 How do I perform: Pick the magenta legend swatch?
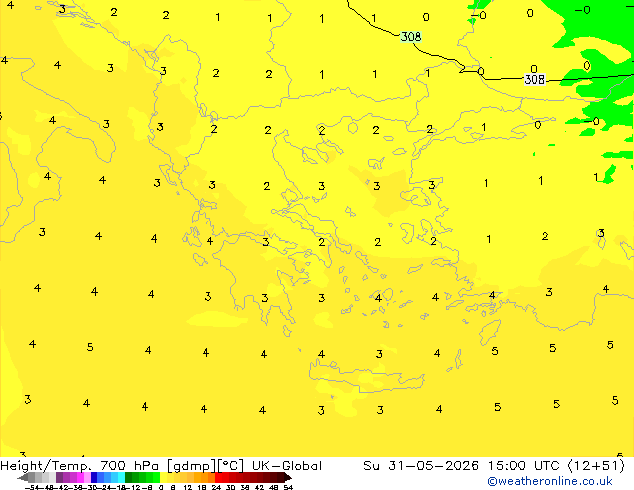pyautogui.click(x=80, y=477)
